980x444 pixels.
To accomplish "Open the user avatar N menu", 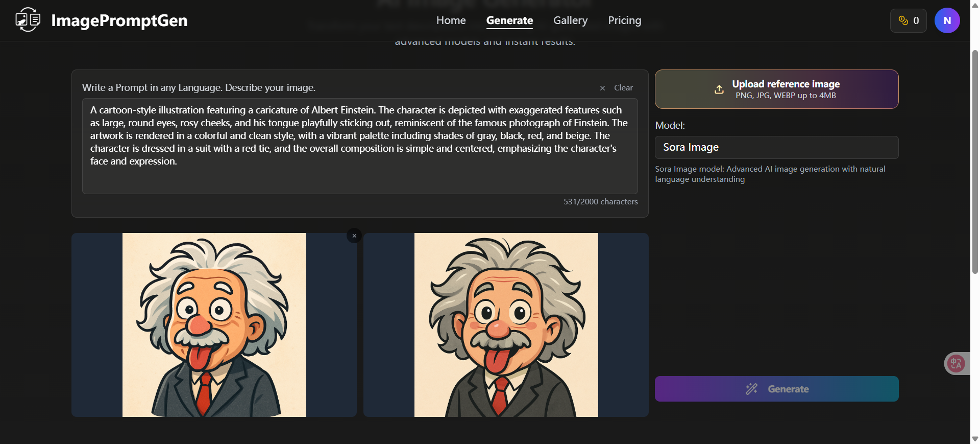I will (947, 20).
